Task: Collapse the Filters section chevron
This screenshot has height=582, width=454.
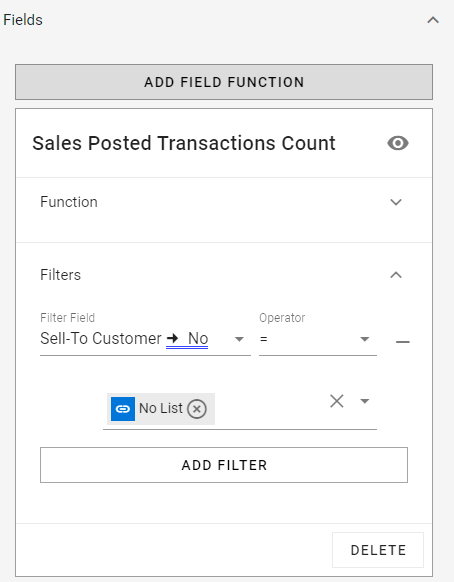Action: click(x=396, y=275)
